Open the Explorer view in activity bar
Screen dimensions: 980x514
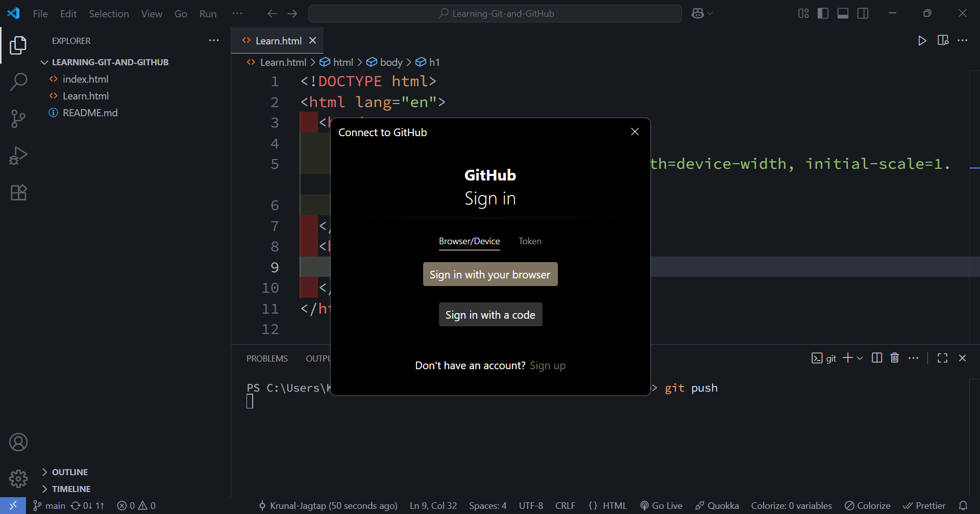tap(18, 45)
